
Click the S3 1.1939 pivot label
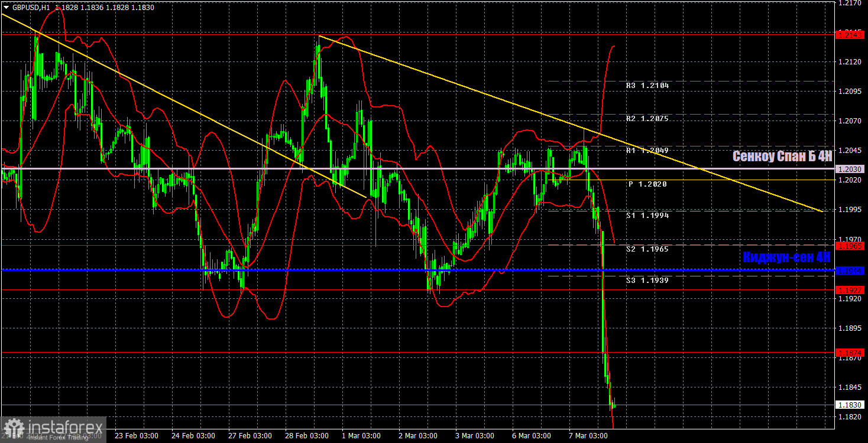647,280
